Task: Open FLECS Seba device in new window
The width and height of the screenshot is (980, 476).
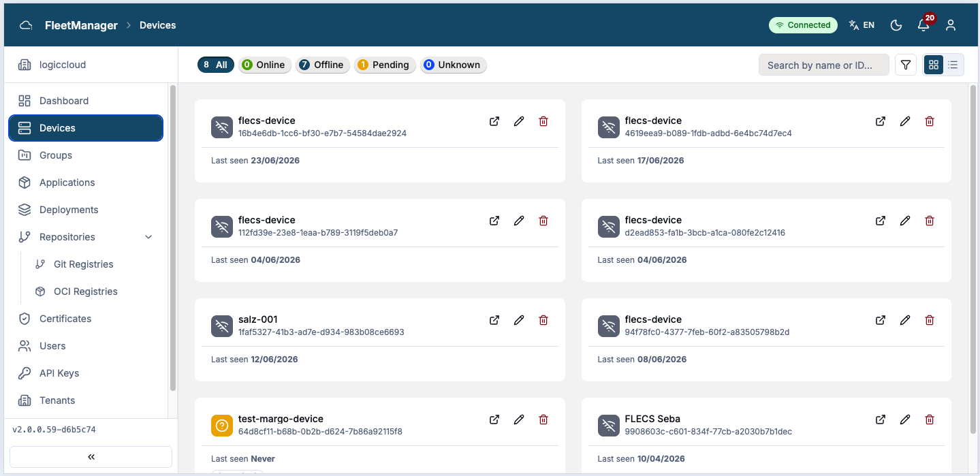Action: point(881,419)
